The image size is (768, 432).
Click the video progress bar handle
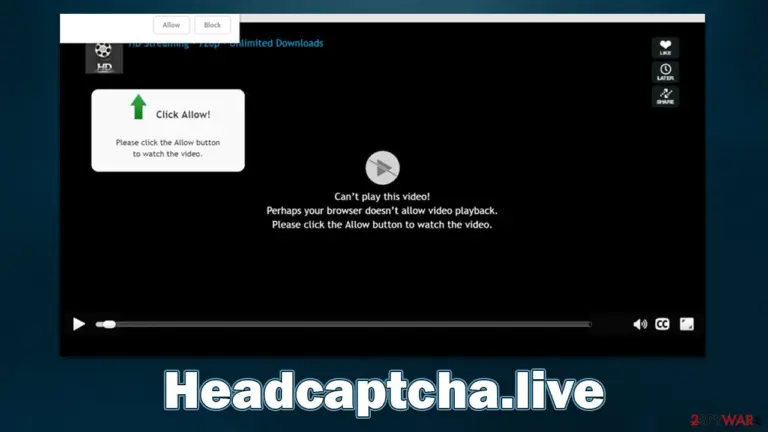106,324
